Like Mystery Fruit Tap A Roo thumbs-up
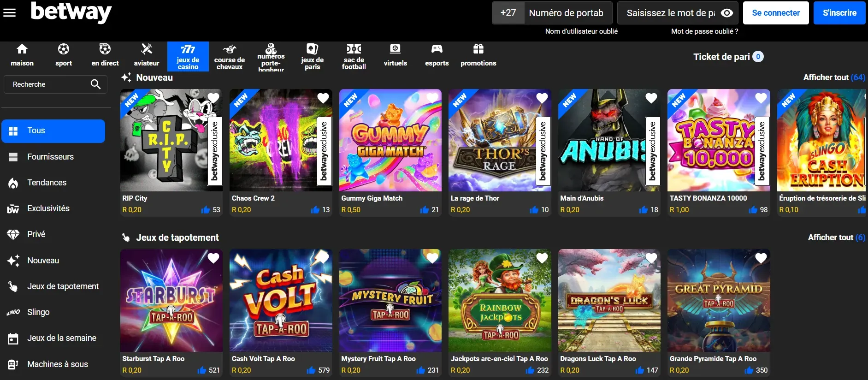868x380 pixels. [421, 370]
